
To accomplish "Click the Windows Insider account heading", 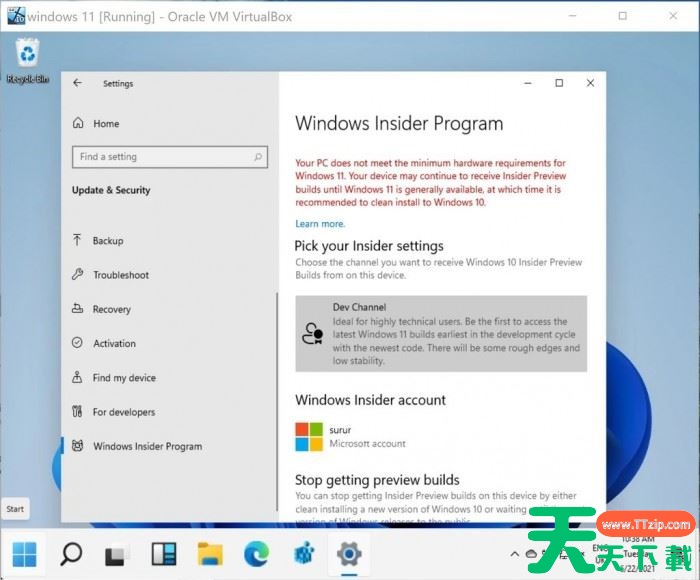I will pyautogui.click(x=371, y=400).
